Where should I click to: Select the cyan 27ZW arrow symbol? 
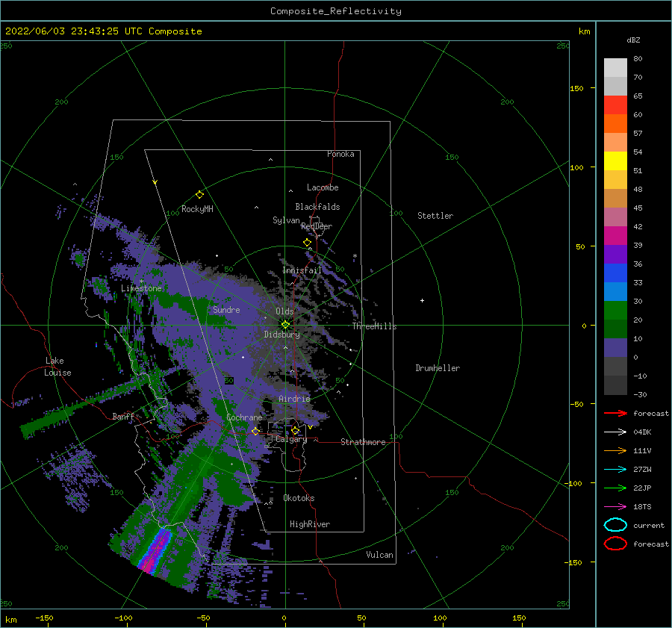(615, 470)
